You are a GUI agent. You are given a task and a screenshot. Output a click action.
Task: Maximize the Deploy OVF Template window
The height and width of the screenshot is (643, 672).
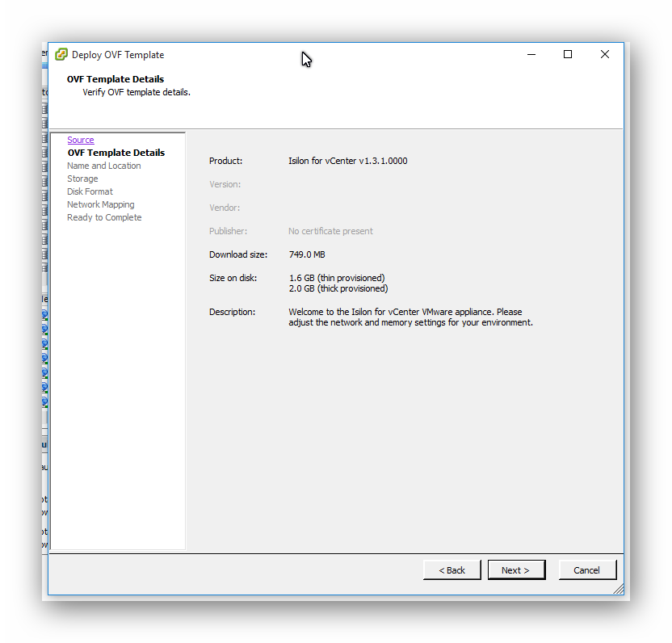pos(568,54)
